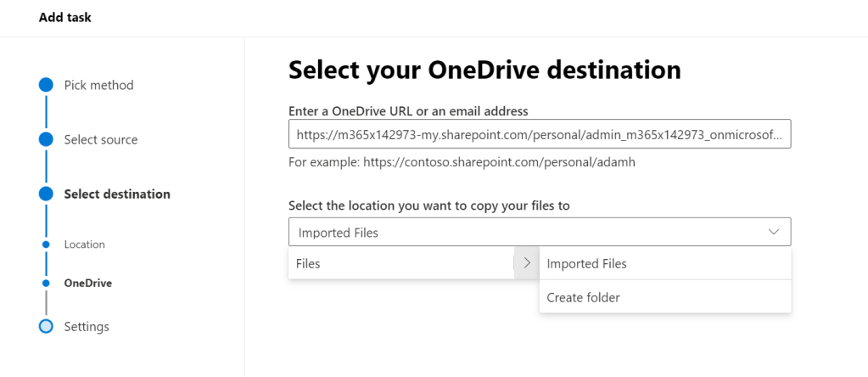The width and height of the screenshot is (868, 377).
Task: Click the OneDrive sub-step label
Action: point(88,283)
